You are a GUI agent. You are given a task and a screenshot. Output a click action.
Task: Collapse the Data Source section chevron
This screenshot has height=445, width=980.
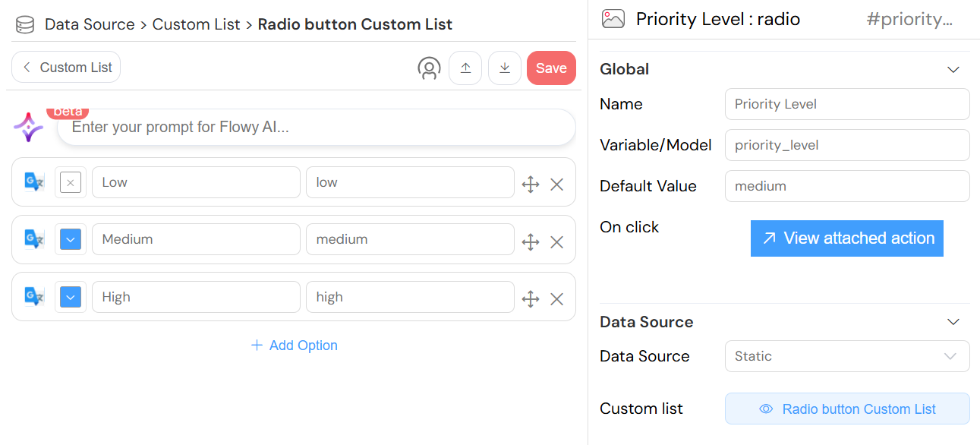(953, 322)
